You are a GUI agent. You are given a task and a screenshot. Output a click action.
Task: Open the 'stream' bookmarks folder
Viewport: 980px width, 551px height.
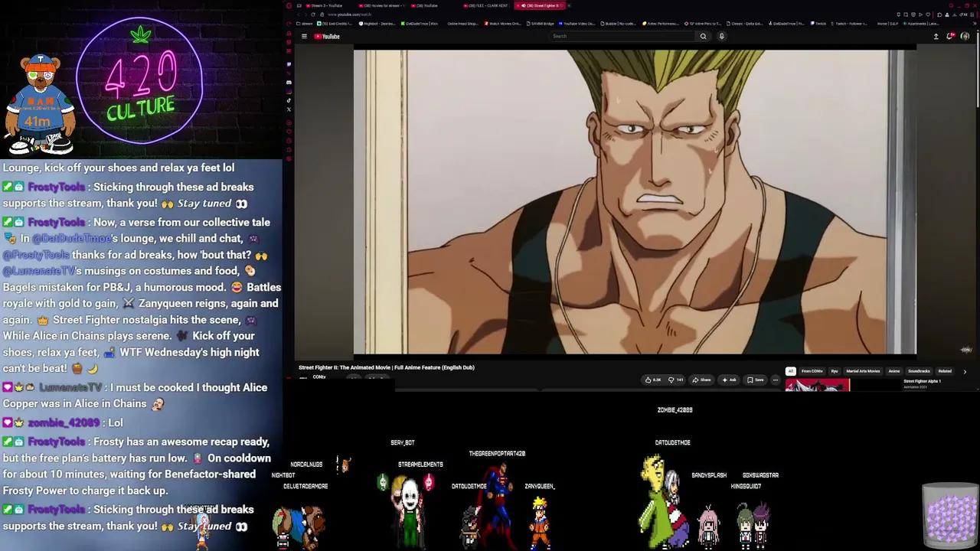pos(303,24)
